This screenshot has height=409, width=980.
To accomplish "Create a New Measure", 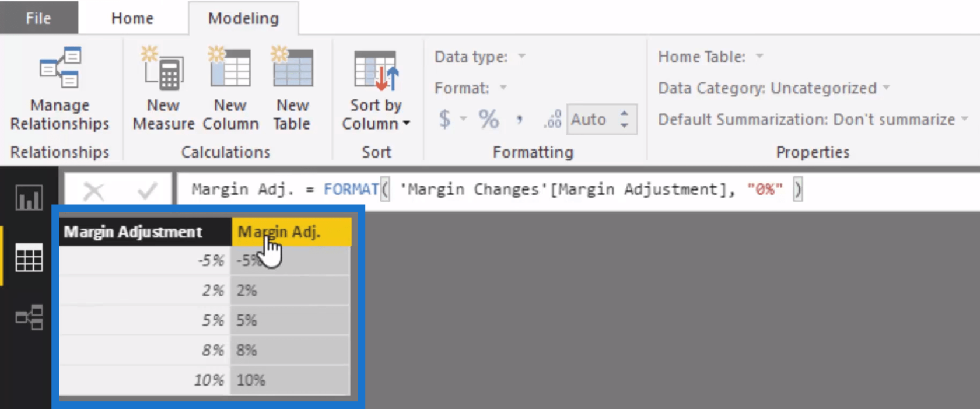I will [163, 89].
